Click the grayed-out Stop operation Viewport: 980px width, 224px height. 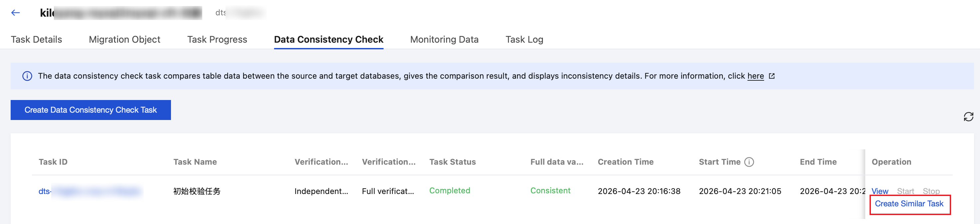pos(931,191)
